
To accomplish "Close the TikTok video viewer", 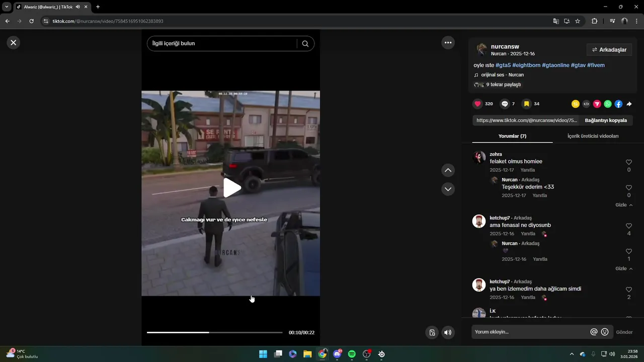I will pos(14,43).
